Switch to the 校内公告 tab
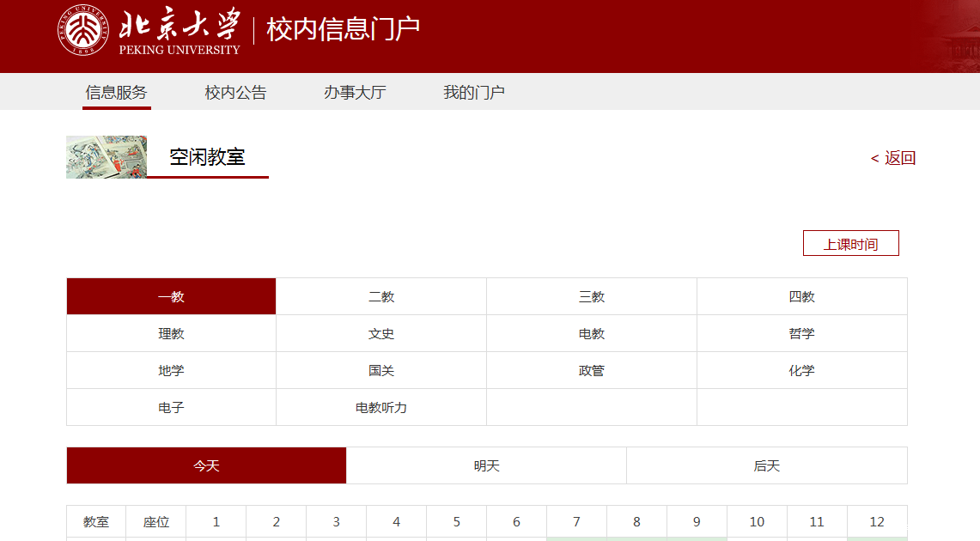The image size is (980, 541). tap(235, 93)
